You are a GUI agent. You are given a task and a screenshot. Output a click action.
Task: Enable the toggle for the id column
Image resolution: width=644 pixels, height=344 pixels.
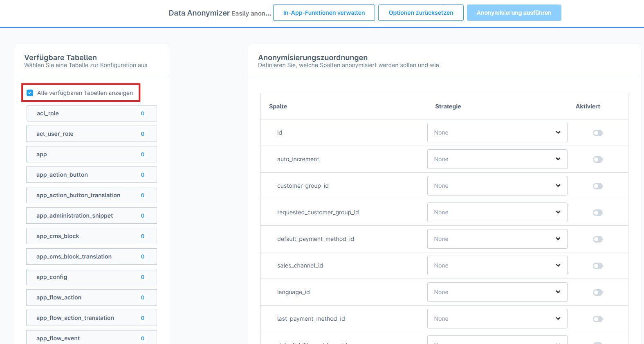[597, 133]
